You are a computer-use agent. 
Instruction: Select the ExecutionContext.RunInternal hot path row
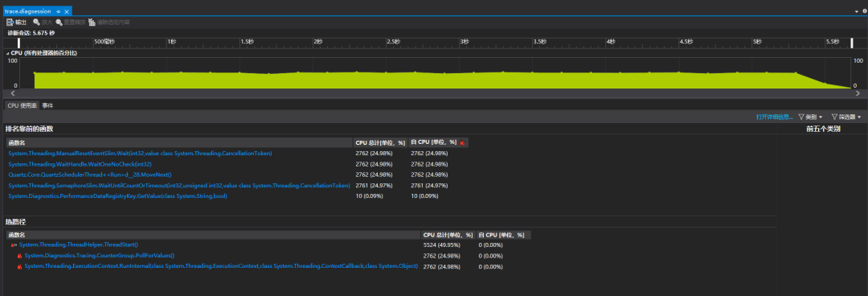(x=221, y=266)
